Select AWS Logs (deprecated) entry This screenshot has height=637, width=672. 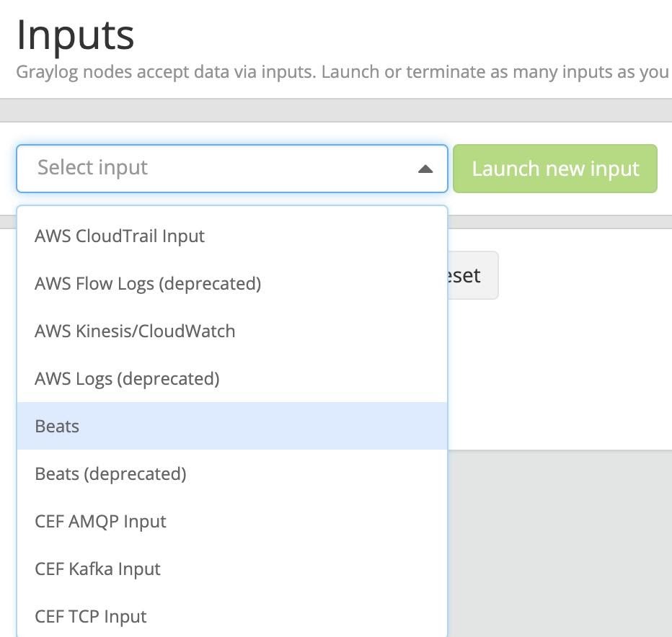tap(127, 379)
